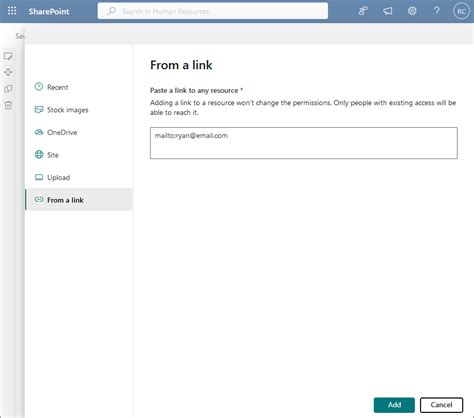474x418 pixels.
Task: Click the "From a link" heading text
Action: [181, 65]
